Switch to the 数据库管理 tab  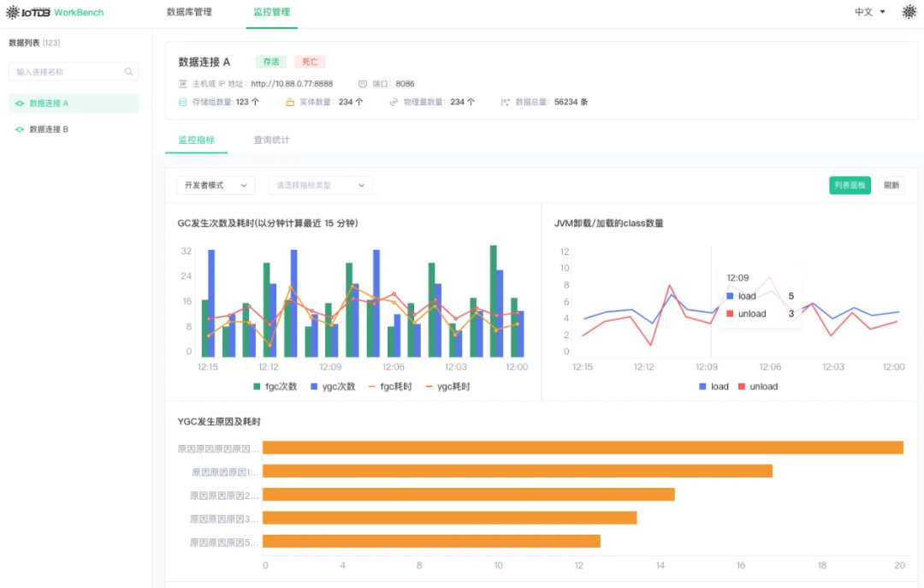189,12
